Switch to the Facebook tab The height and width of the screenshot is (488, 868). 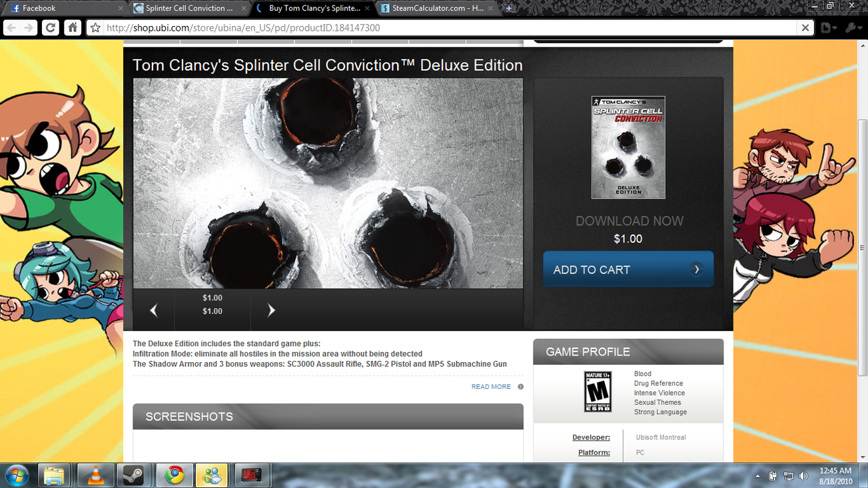pyautogui.click(x=63, y=9)
